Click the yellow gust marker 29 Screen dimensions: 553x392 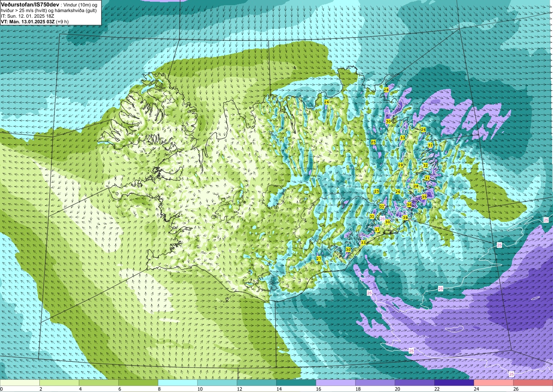click(400, 165)
